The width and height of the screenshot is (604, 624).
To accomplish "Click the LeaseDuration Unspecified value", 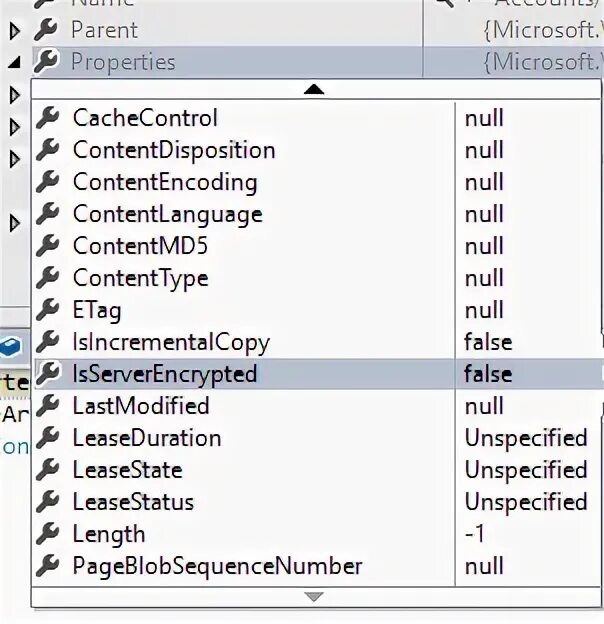I will [525, 438].
